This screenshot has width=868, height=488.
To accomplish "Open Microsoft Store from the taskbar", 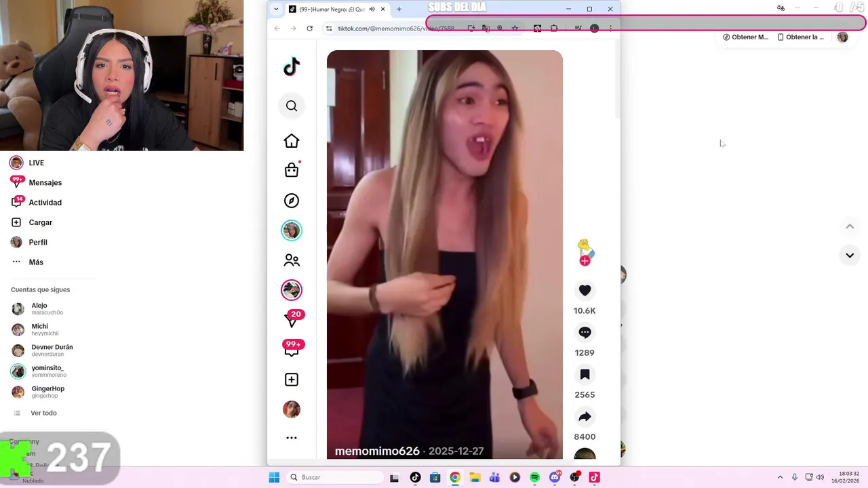I will tap(435, 477).
